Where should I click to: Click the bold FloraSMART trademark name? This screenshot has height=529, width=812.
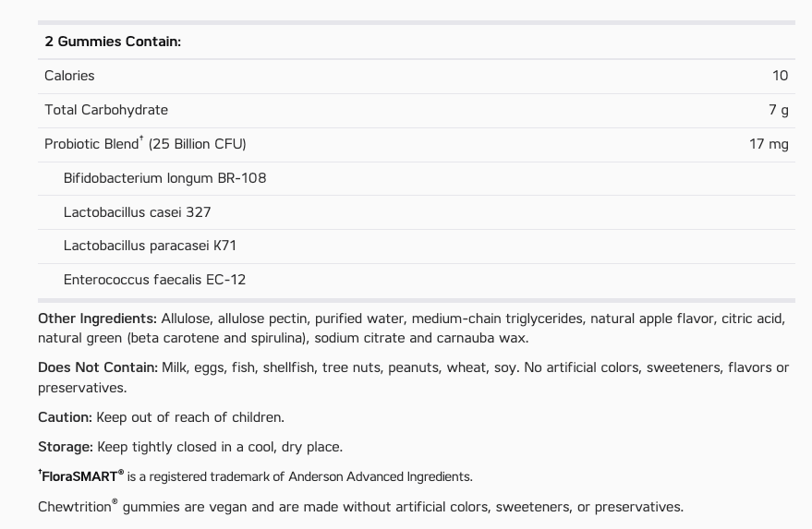[x=82, y=476]
